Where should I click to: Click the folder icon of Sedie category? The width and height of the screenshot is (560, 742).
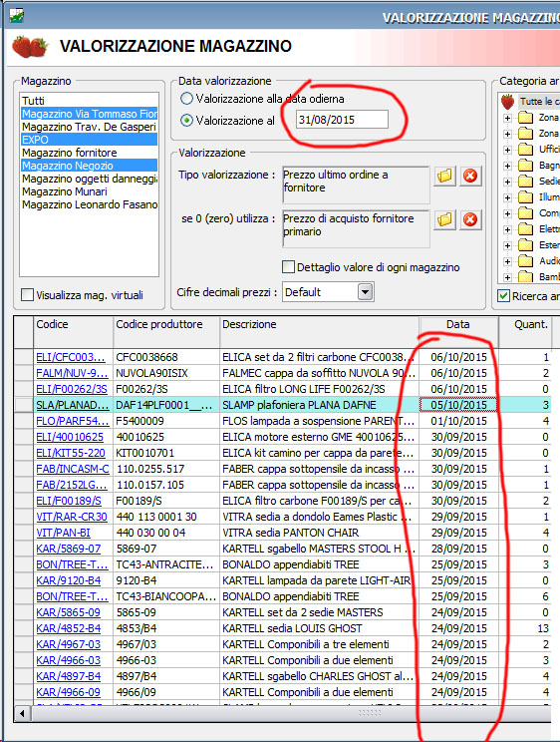525,182
